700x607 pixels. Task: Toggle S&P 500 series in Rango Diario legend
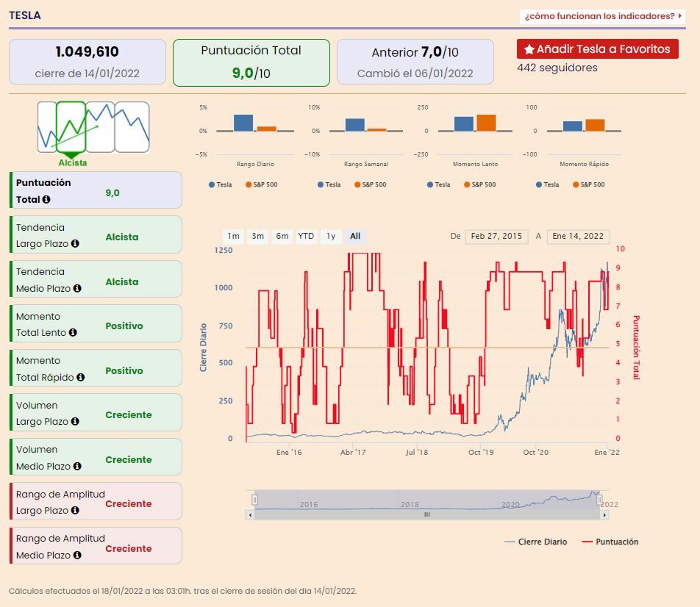tap(262, 184)
